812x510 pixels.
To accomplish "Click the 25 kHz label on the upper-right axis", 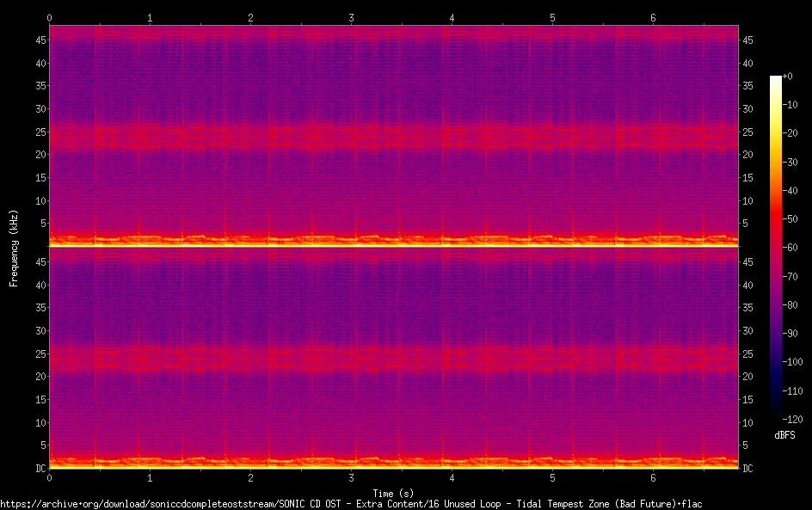I will click(x=748, y=132).
